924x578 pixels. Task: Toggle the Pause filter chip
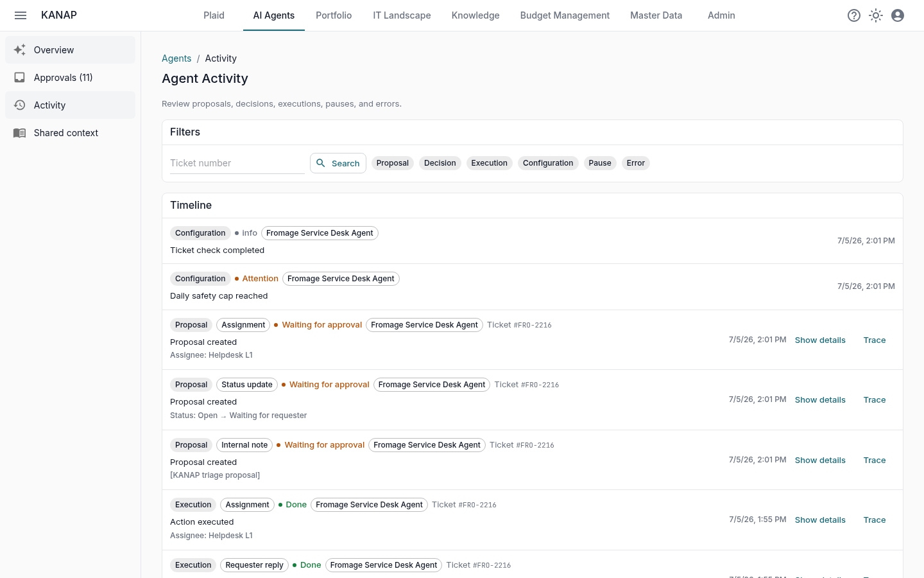click(600, 163)
